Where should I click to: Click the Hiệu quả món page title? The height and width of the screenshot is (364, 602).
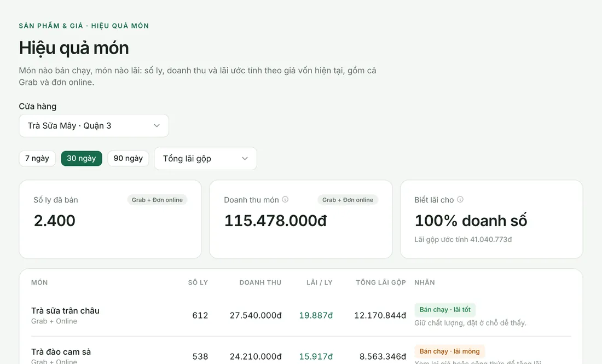coord(74,48)
